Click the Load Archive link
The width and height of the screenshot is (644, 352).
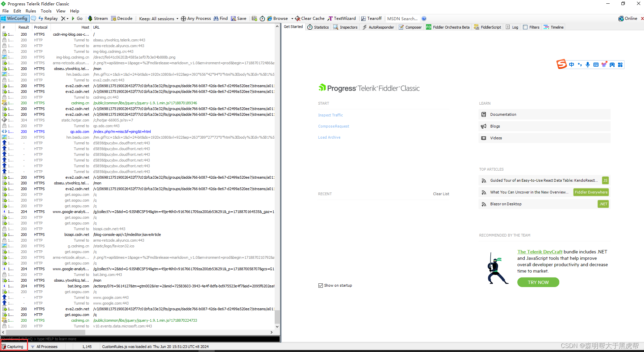(x=329, y=137)
